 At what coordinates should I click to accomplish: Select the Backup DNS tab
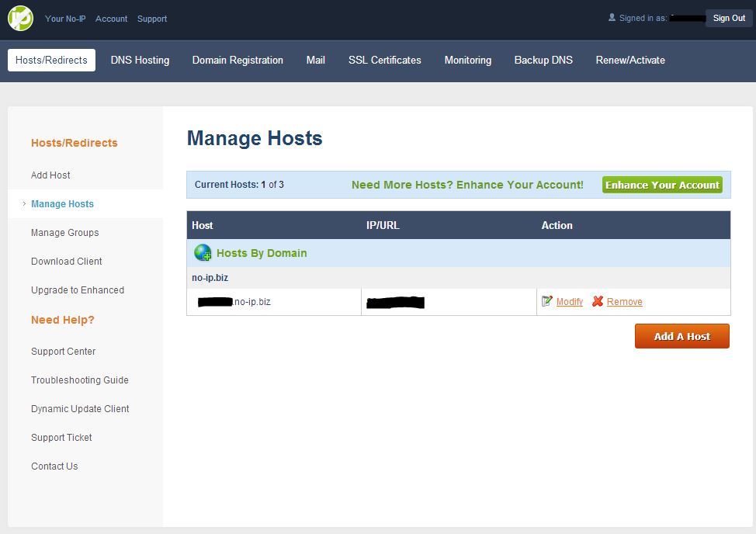pyautogui.click(x=543, y=61)
